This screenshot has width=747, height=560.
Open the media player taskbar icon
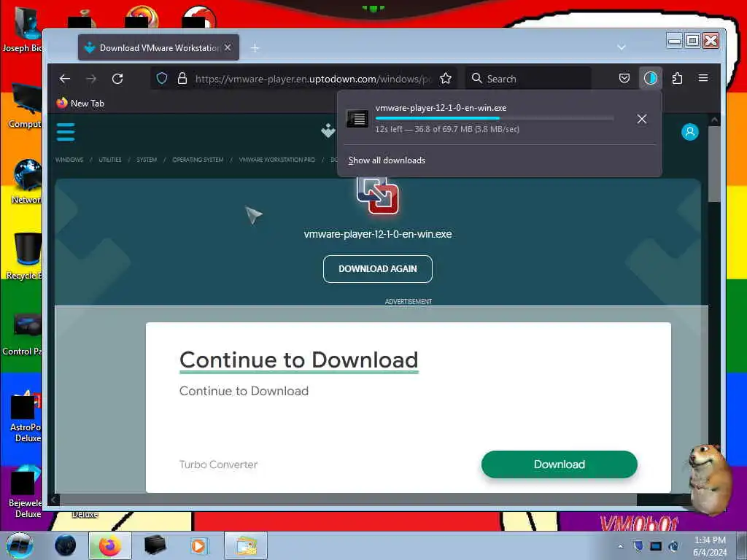[198, 545]
